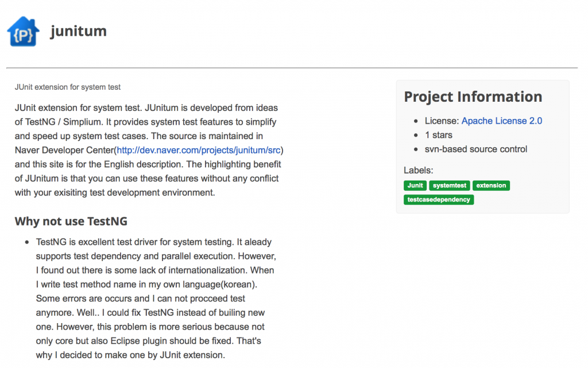The image size is (588, 368).
Task: Click the green extension label tag
Action: [491, 186]
